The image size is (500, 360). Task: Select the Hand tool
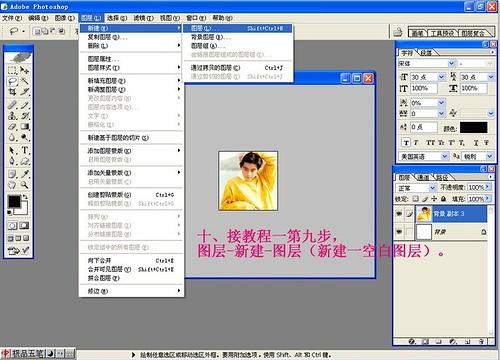coord(12,185)
